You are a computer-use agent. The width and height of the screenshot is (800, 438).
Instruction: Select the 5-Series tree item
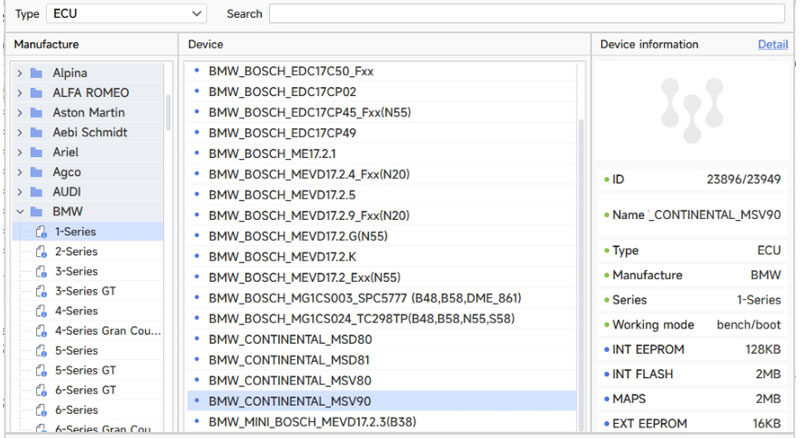[x=88, y=351]
